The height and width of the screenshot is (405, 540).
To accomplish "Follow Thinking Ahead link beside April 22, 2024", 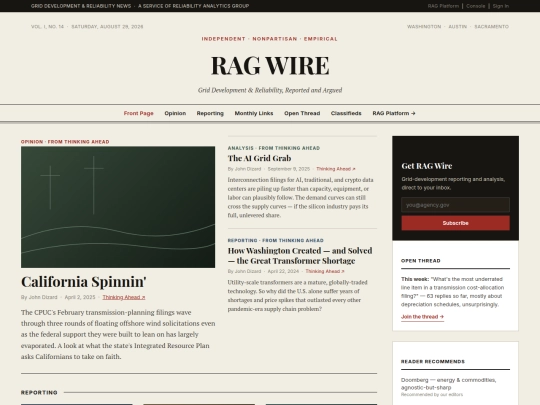I will tap(325, 271).
